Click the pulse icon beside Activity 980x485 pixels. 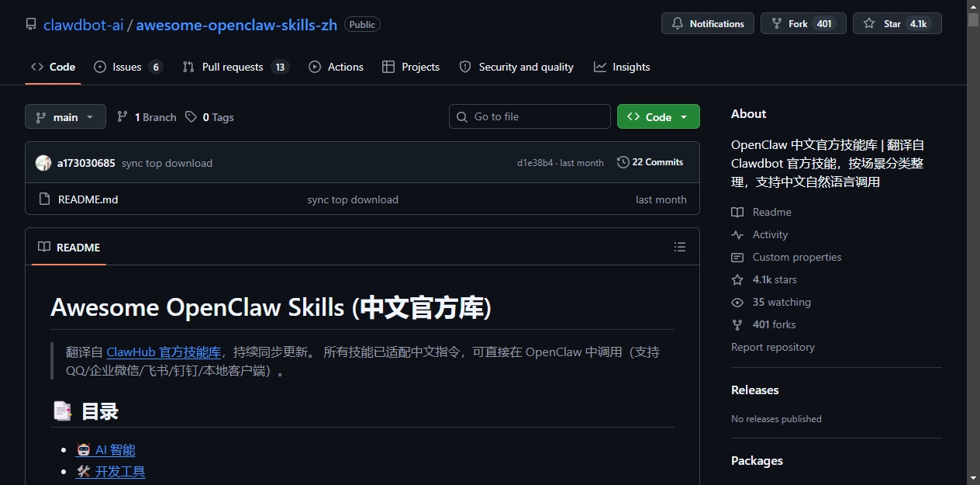(737, 234)
